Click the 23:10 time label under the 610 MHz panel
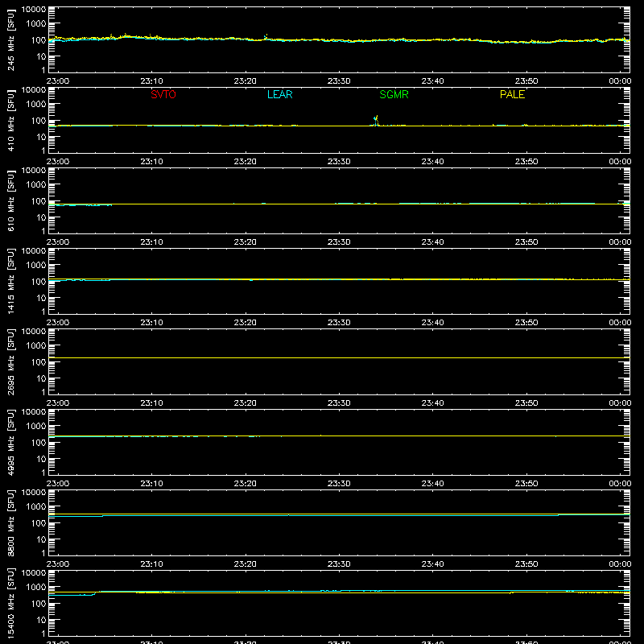This screenshot has width=644, height=644. click(x=151, y=242)
